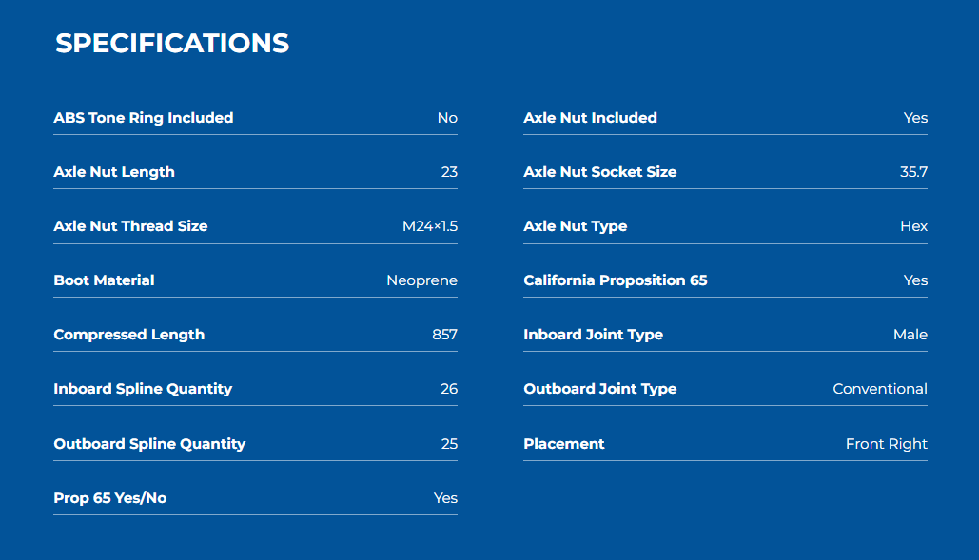Click the Inboard Joint Type Male value
The width and height of the screenshot is (979, 560).
tap(910, 335)
